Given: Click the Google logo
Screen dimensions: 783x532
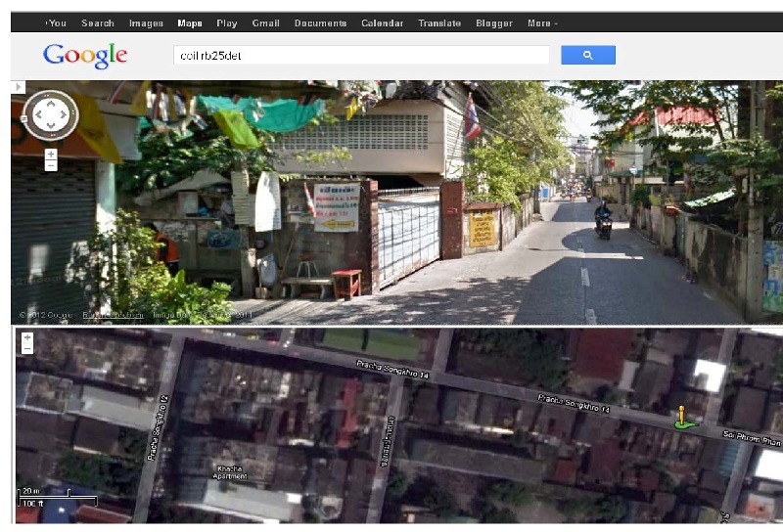Looking at the screenshot, I should pos(85,56).
